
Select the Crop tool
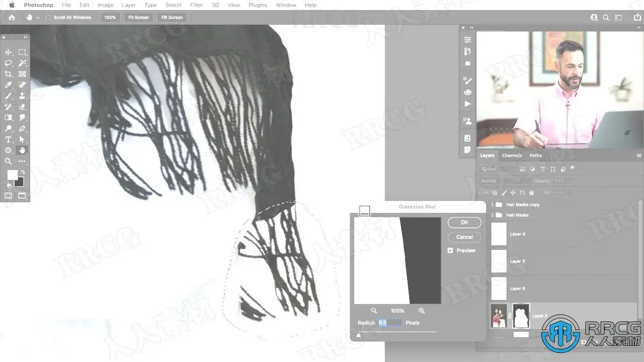point(9,74)
